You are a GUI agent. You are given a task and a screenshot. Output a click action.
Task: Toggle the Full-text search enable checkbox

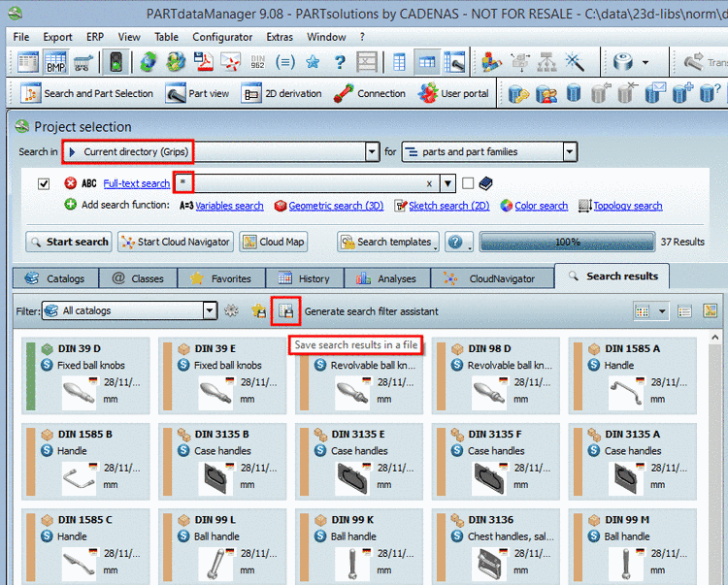point(44,183)
